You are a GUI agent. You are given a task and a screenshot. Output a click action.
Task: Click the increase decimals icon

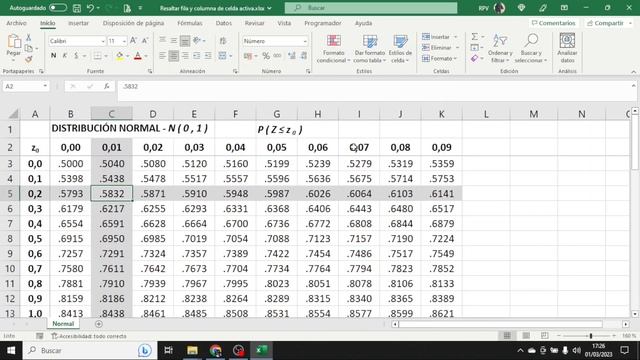point(292,56)
